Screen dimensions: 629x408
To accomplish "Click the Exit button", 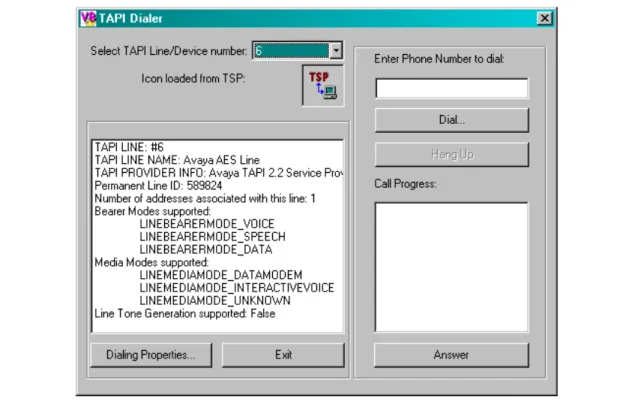I will coord(283,355).
